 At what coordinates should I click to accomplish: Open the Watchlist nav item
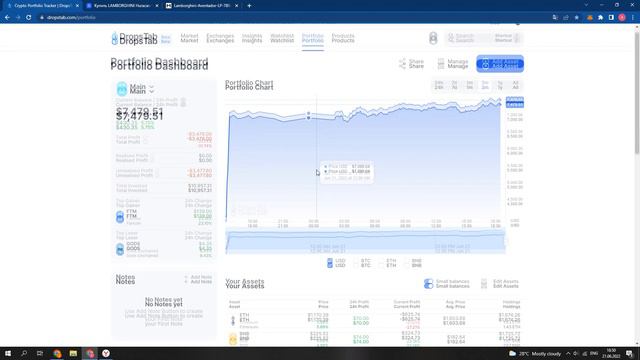pyautogui.click(x=282, y=38)
